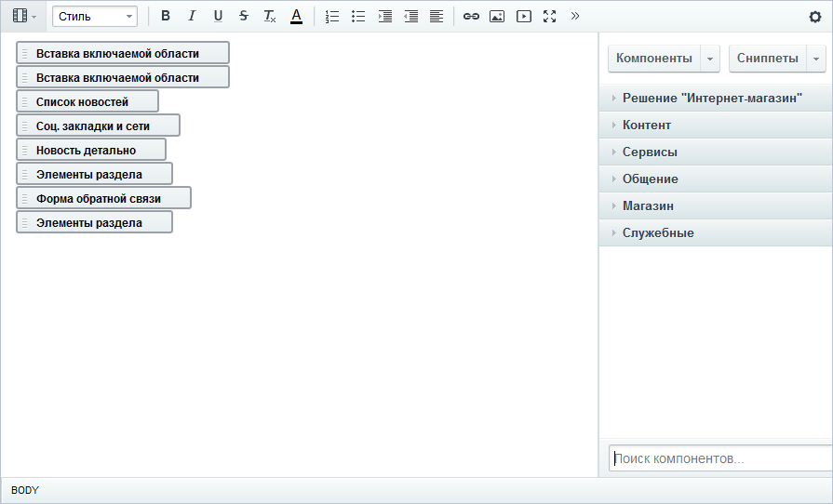The image size is (833, 504).
Task: Select the Компоненты tab
Action: click(x=654, y=59)
